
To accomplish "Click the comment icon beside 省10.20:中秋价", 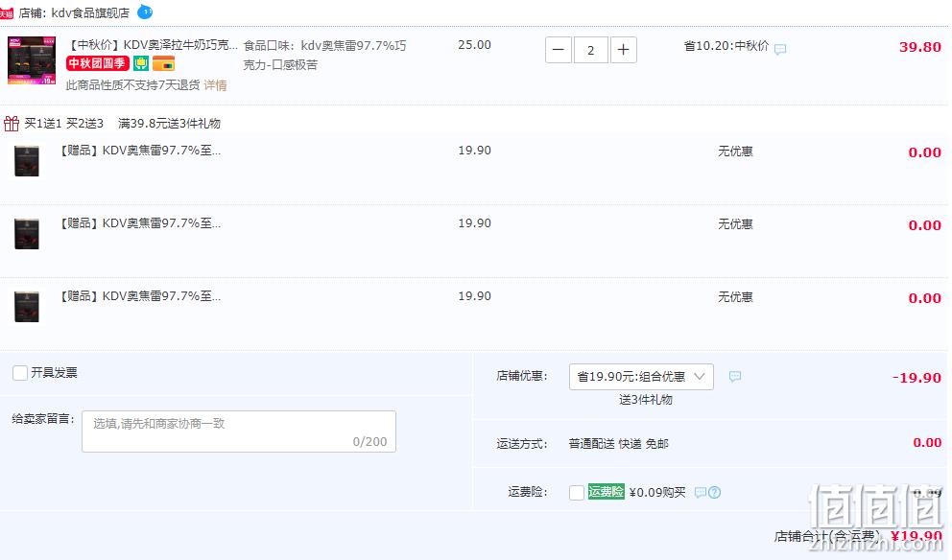I will pos(780,49).
